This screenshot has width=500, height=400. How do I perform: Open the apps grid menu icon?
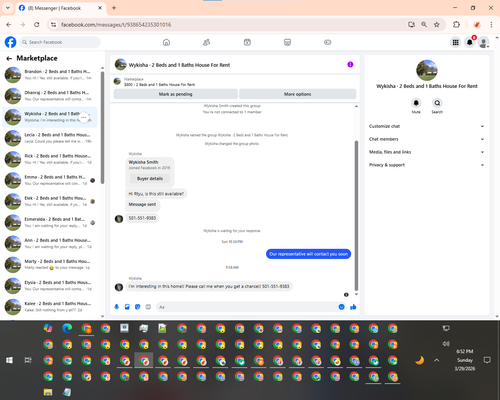point(455,42)
